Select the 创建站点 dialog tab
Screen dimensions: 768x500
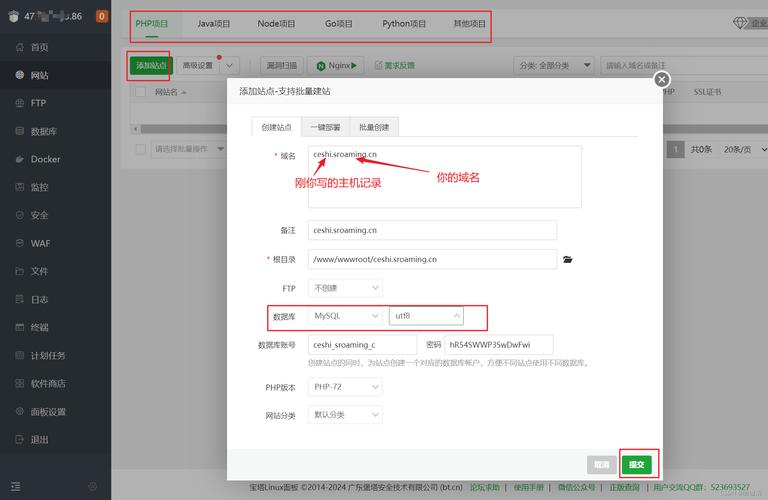coord(277,127)
